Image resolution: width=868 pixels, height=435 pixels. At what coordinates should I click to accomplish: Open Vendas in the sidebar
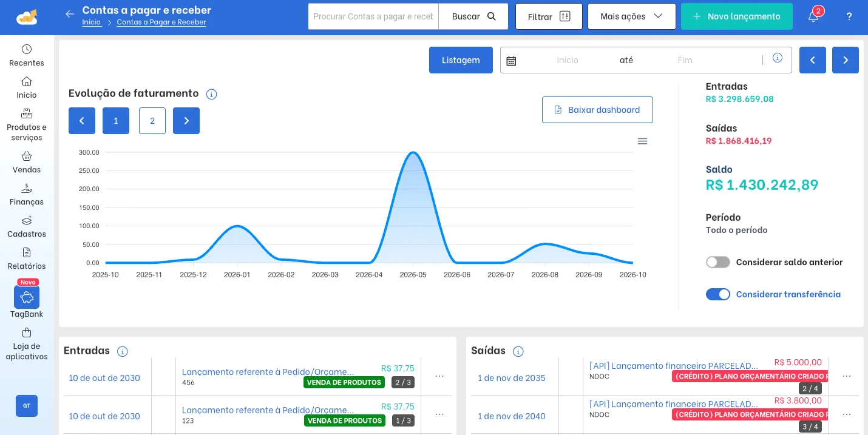[27, 162]
